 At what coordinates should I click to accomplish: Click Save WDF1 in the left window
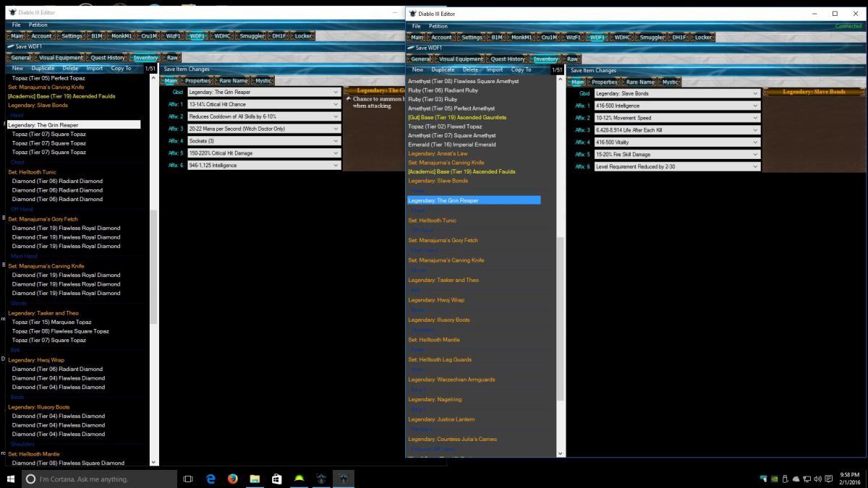coord(29,47)
